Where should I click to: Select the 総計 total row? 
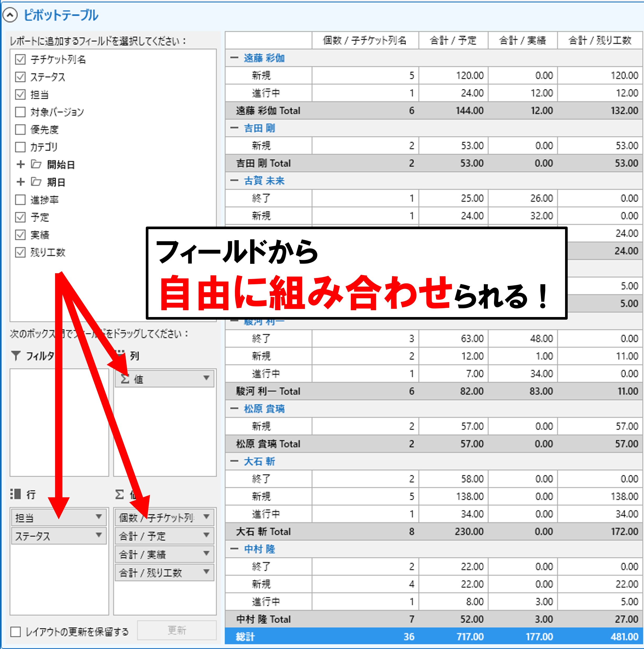[x=246, y=637]
